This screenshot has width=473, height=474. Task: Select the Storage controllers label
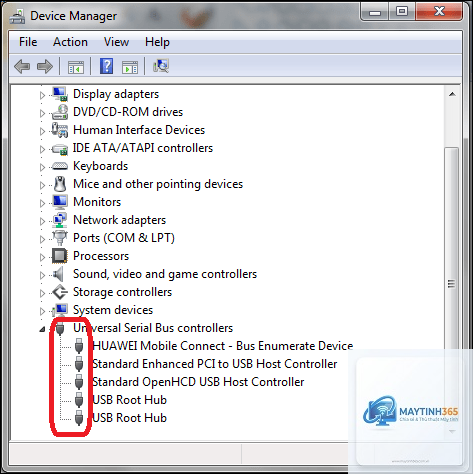point(122,292)
